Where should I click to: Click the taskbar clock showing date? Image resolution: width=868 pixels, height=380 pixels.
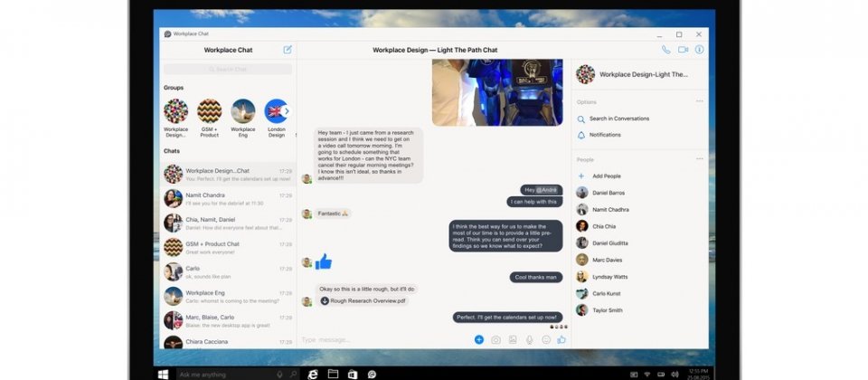coord(697,374)
